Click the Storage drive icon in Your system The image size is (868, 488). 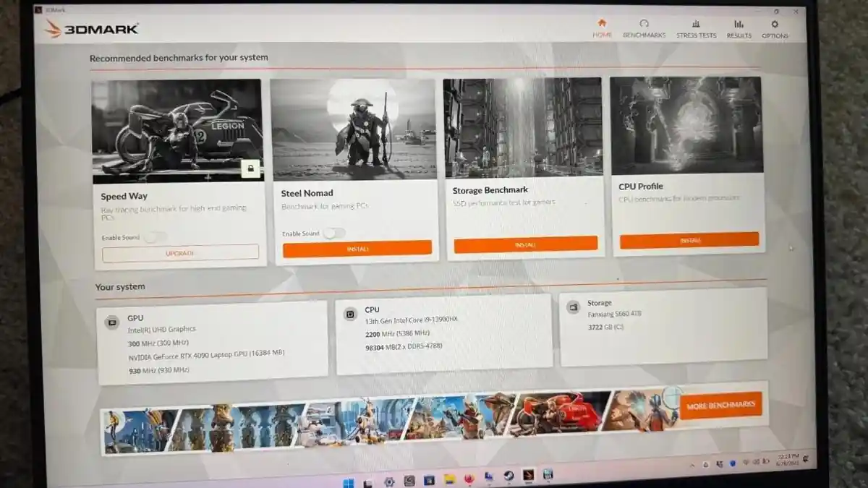click(x=573, y=307)
